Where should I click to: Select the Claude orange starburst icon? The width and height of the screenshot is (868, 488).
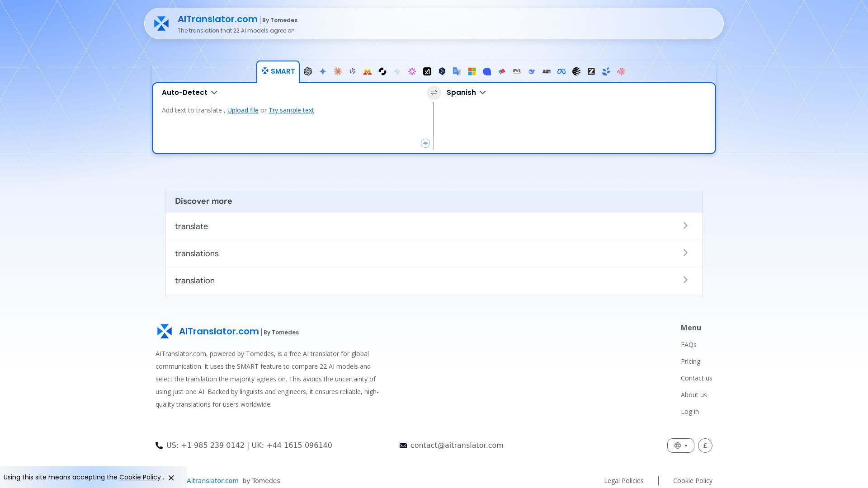(x=338, y=71)
